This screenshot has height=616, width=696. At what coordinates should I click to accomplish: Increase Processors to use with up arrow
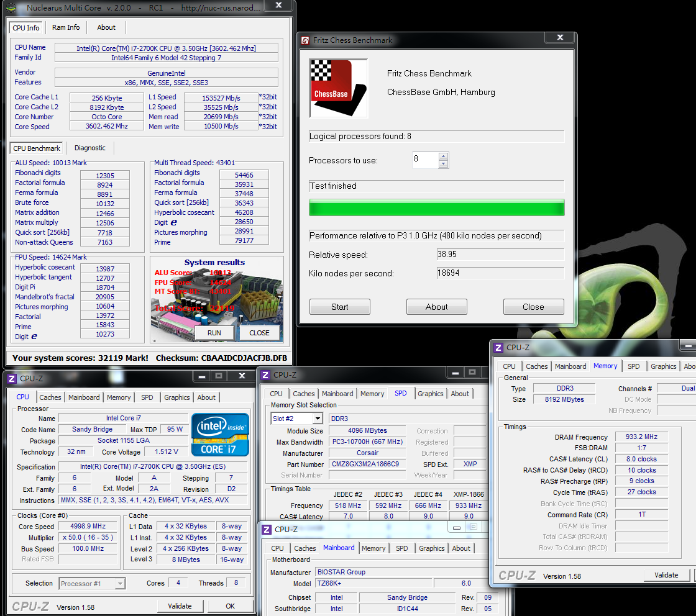(443, 156)
